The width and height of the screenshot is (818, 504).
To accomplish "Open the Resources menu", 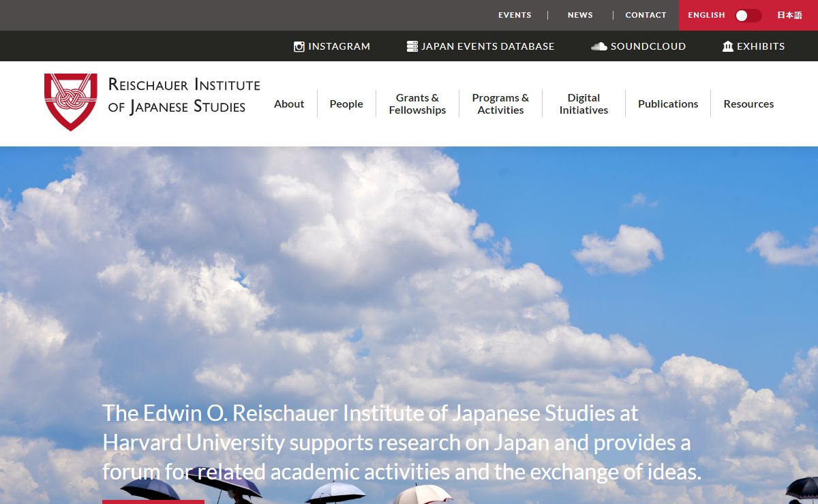I will [x=748, y=104].
